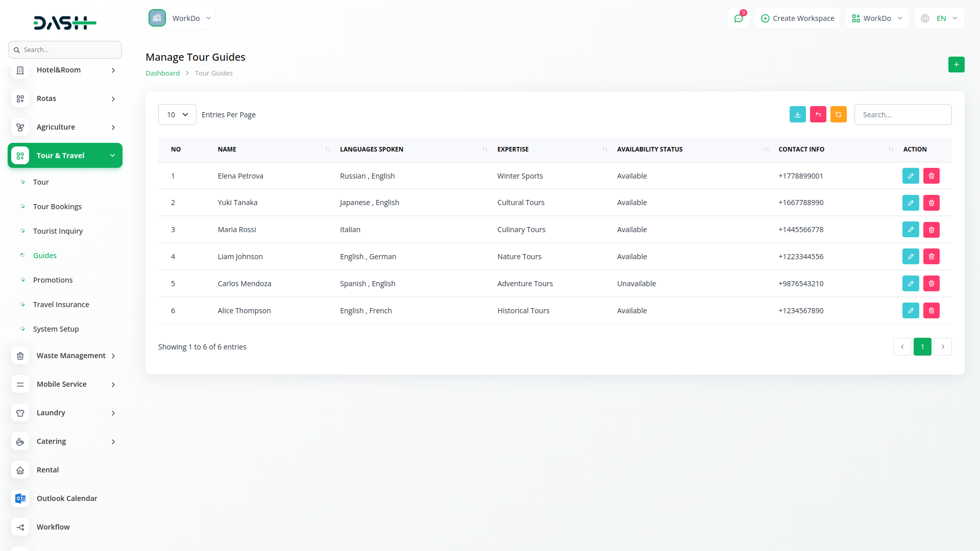This screenshot has height=551, width=980.
Task: Focus the table search field
Action: click(903, 114)
